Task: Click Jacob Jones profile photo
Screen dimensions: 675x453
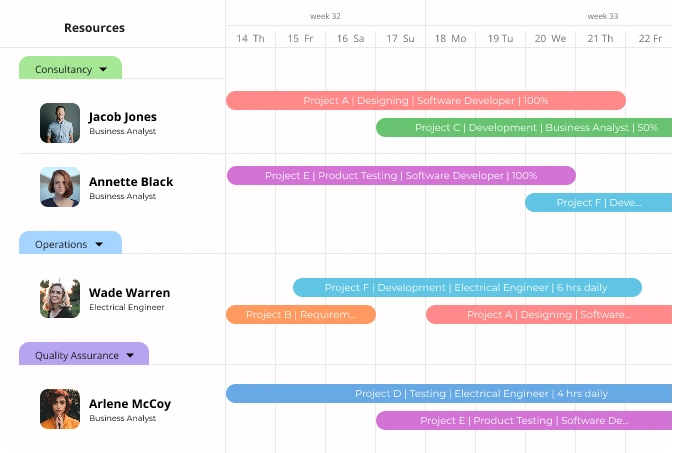Action: tap(60, 123)
